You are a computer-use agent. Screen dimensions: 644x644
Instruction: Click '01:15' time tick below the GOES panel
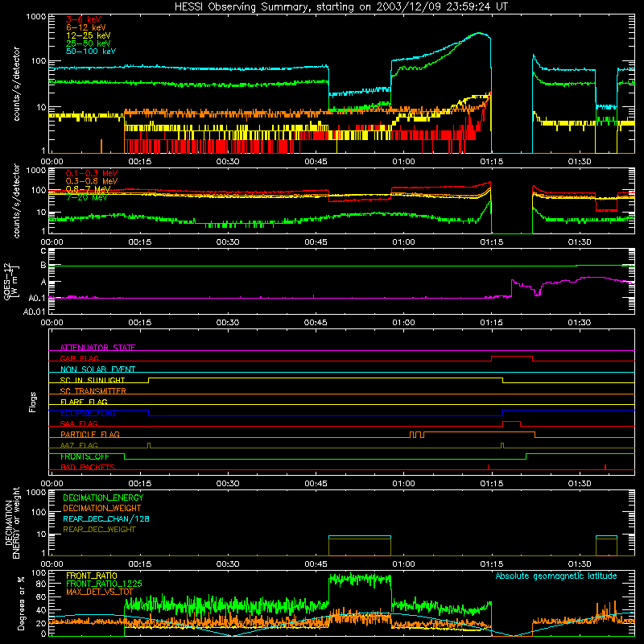(x=492, y=323)
